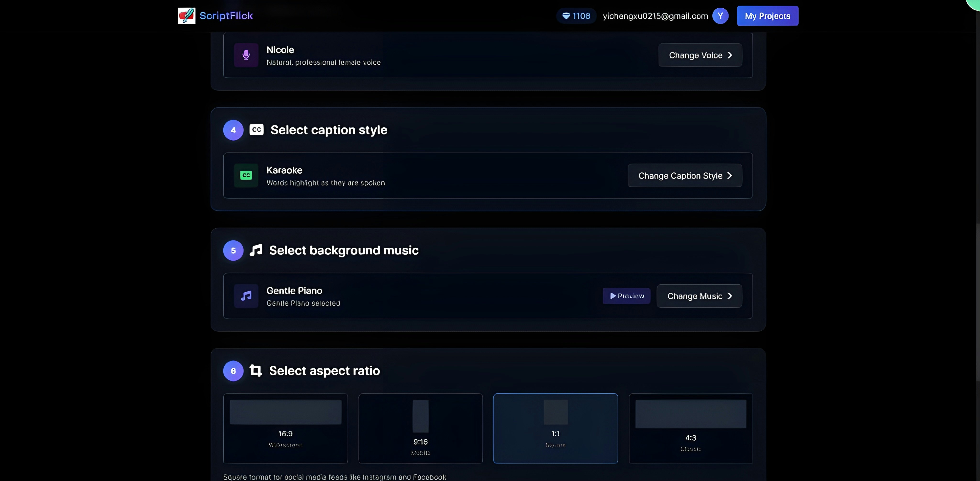Image resolution: width=980 pixels, height=481 pixels.
Task: Expand Change Caption Style options
Action: tap(685, 175)
